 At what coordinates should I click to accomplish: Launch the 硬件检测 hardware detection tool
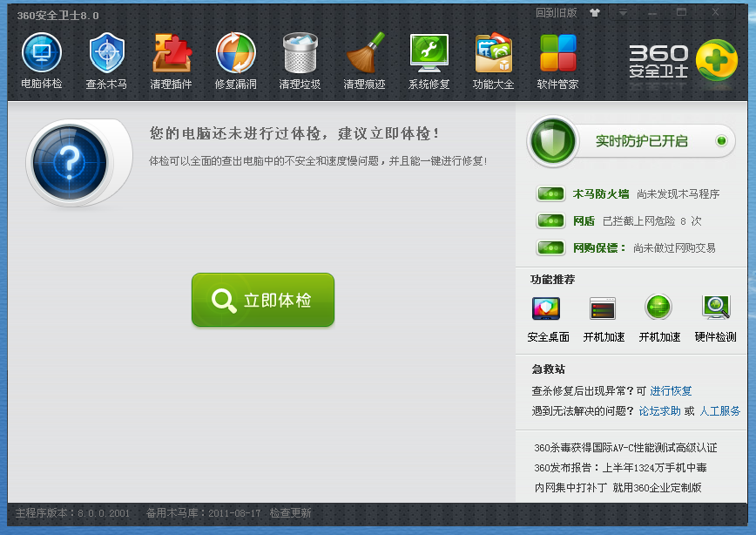click(716, 319)
